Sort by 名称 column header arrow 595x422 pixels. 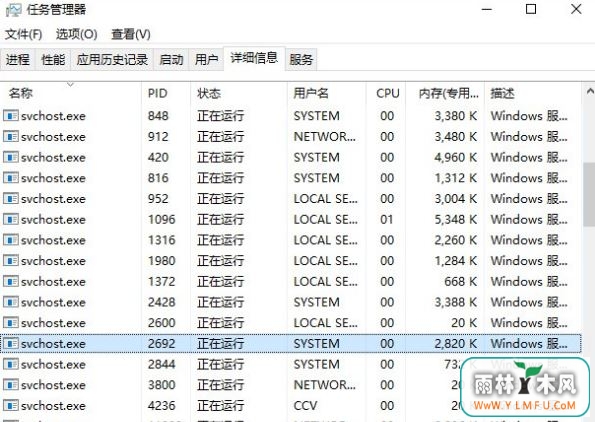pos(70,84)
